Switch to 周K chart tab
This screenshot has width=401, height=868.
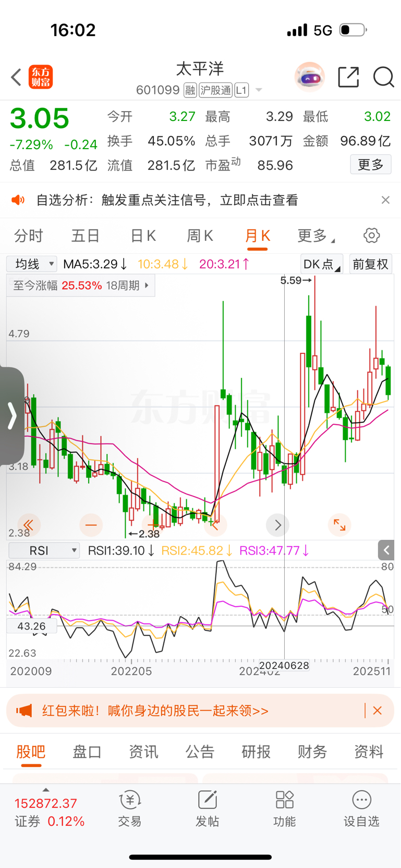pos(200,236)
